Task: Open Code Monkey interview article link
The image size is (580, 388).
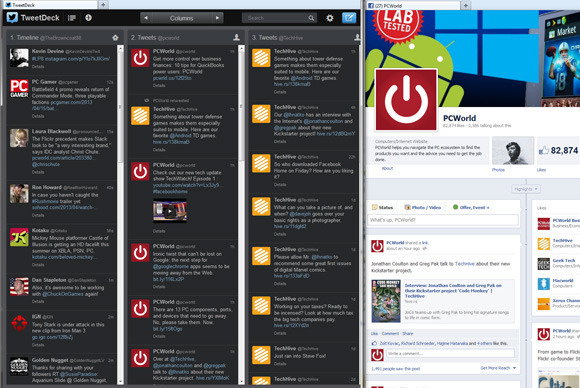Action: click(x=453, y=291)
